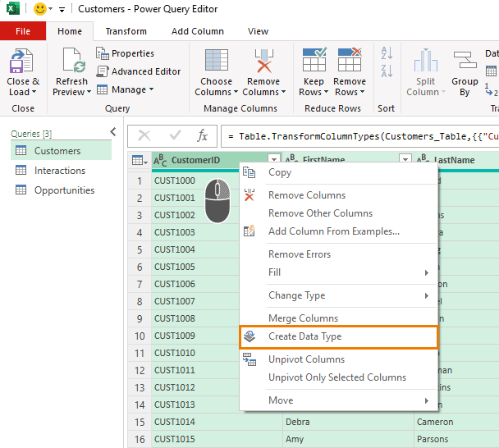
Task: Click the smiley feedback icon
Action: 40,9
